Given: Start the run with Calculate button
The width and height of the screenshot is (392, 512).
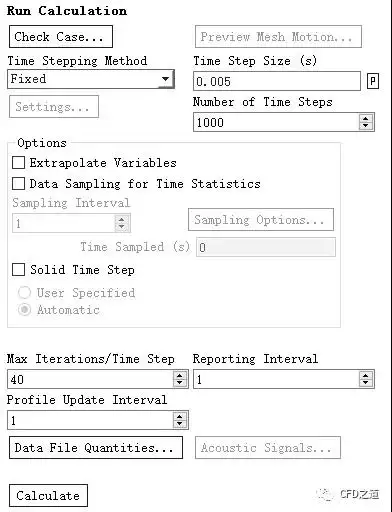Looking at the screenshot, I should point(48,495).
